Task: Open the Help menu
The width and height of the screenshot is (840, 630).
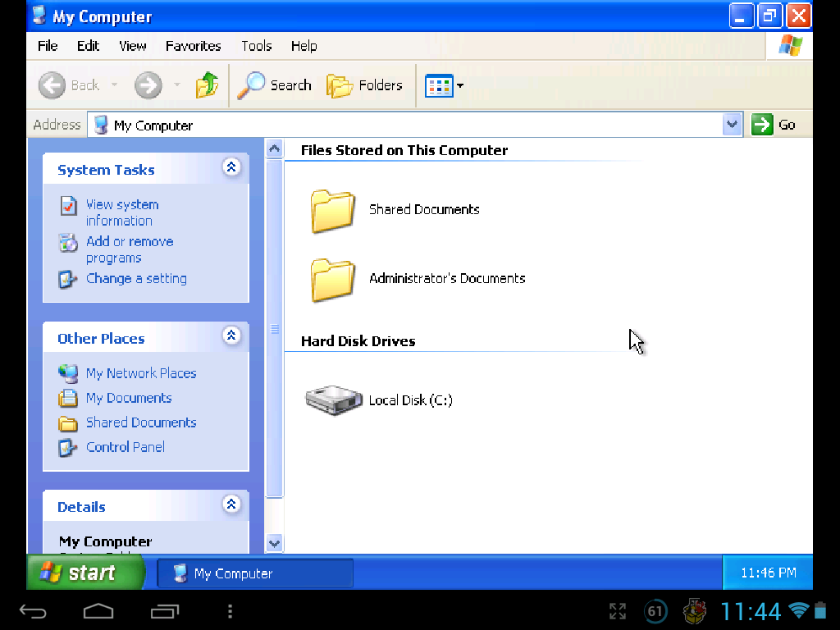Action: 304,46
